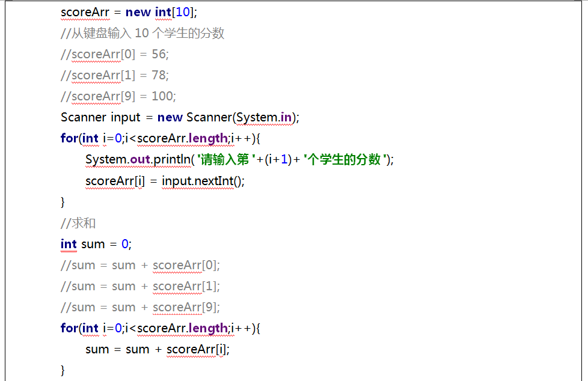The image size is (588, 381).
Task: Click the comment '//scoreArr[9] = 100;'
Action: [118, 96]
